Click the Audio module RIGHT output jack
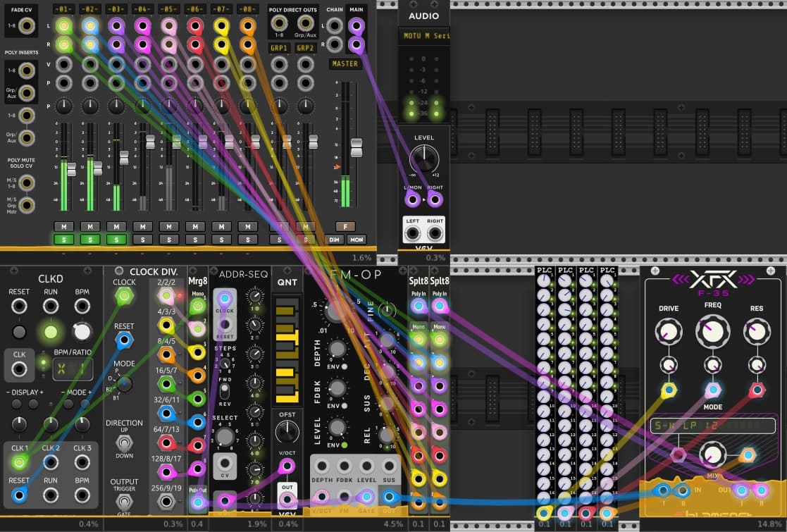The height and width of the screenshot is (532, 787). [435, 233]
